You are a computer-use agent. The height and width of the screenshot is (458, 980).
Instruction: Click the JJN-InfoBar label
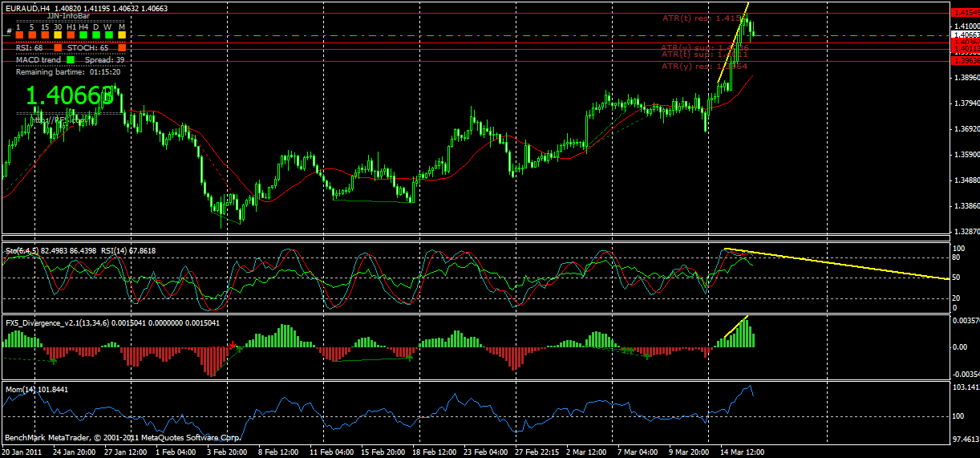[x=68, y=15]
